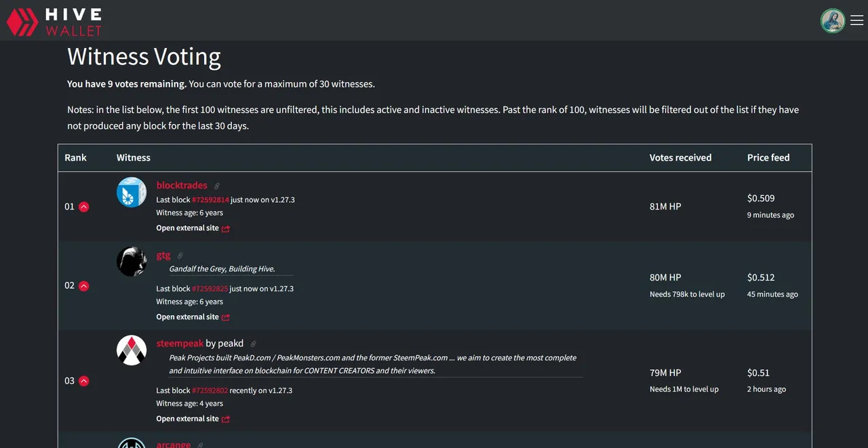Select the 79M HP votes value
This screenshot has height=448, width=868.
pyautogui.click(x=665, y=373)
